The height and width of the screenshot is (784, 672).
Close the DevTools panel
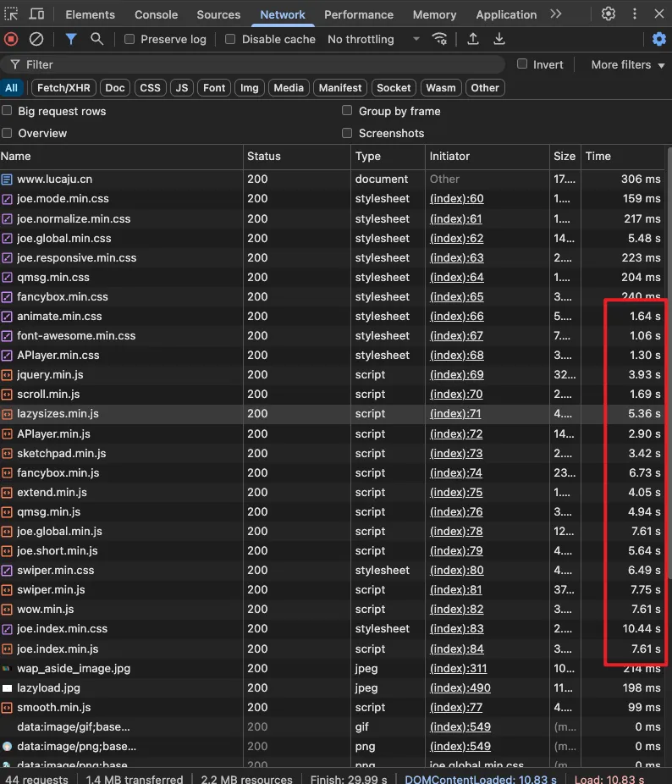659,14
